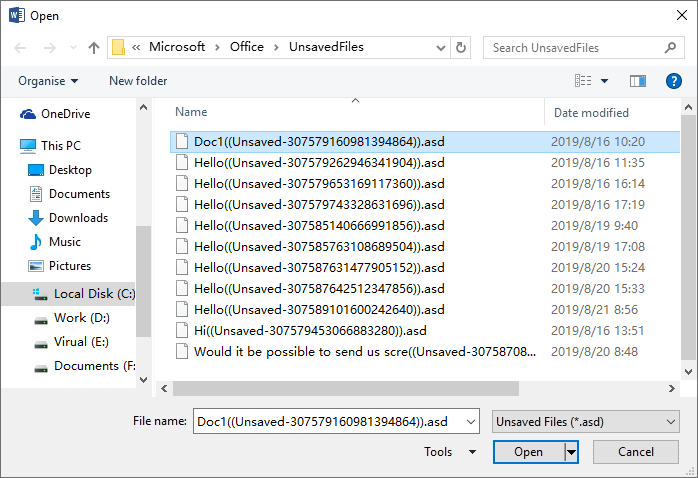Expand the Open button split arrow

pos(572,452)
